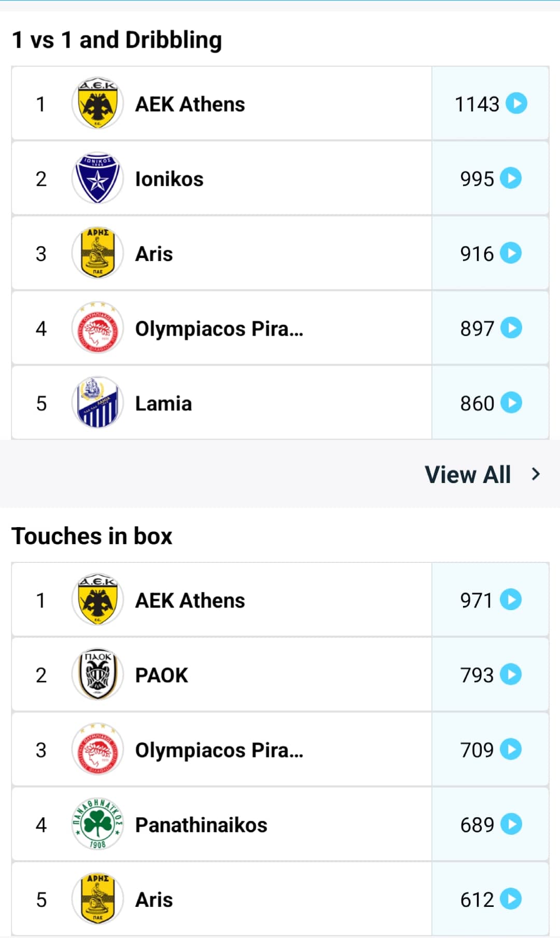Open Lamia team name link

(x=163, y=404)
